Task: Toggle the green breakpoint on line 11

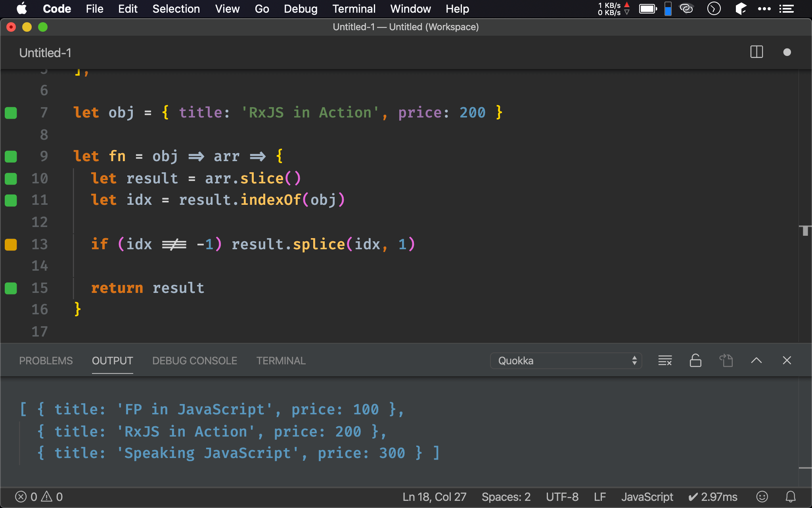Action: coord(11,200)
